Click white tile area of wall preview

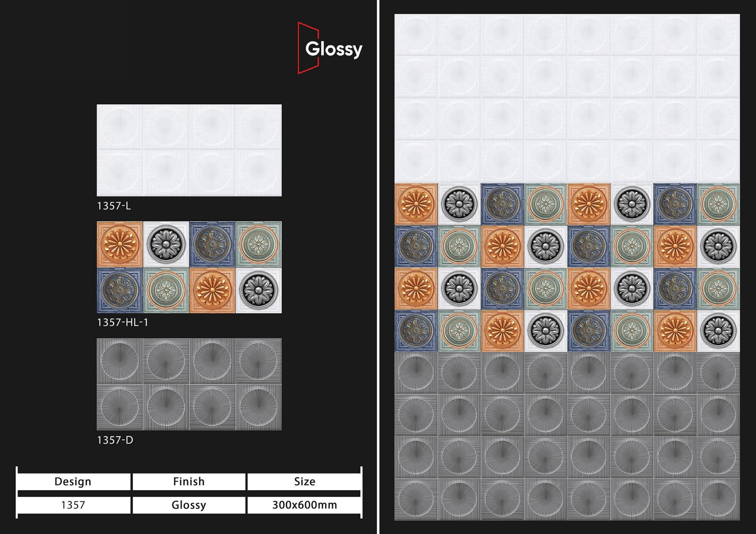[567, 98]
